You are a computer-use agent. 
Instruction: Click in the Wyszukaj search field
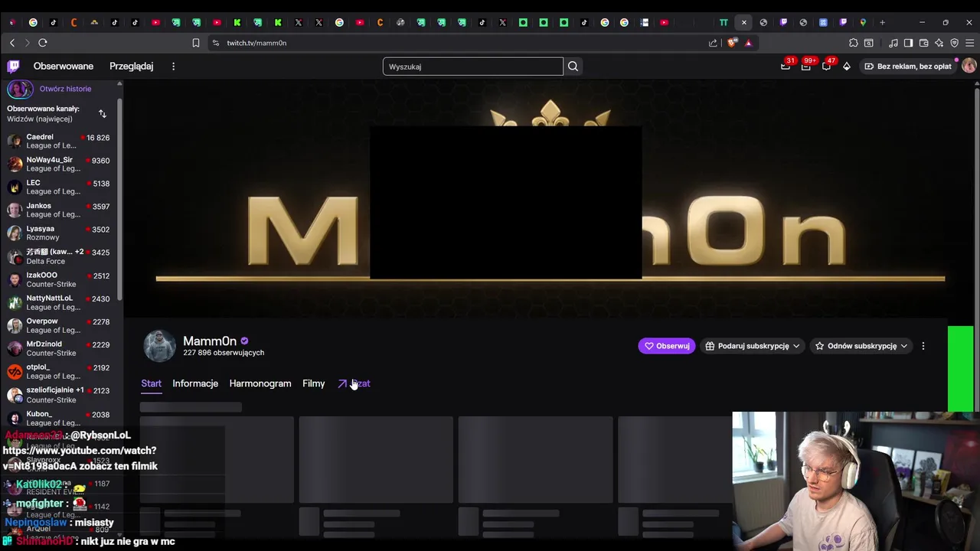click(x=472, y=67)
